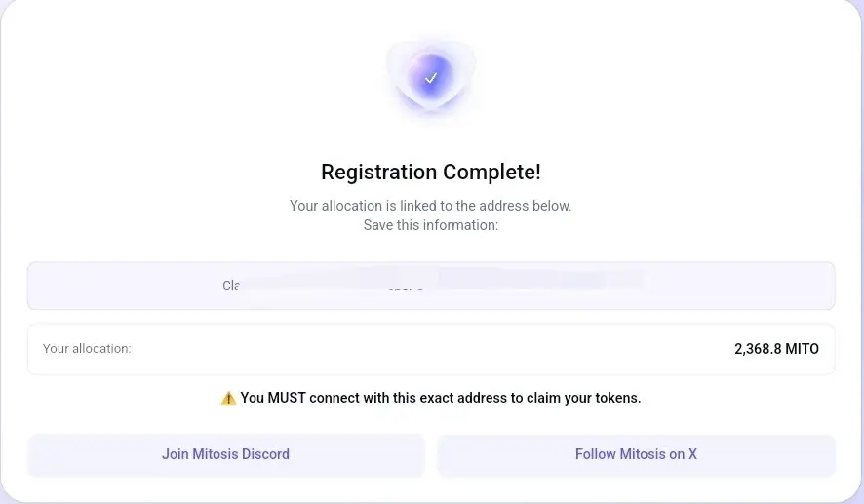Click the purple shield checkmark icon

pos(431,77)
